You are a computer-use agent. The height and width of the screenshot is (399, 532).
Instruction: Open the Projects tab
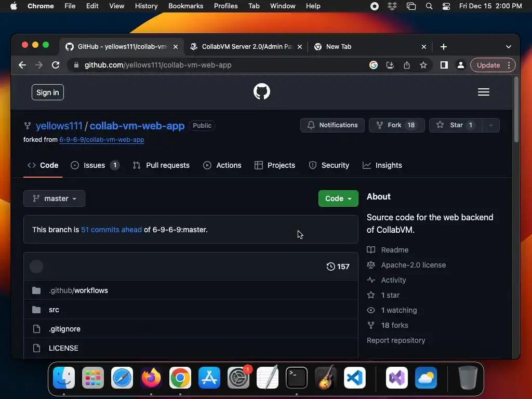tap(275, 165)
